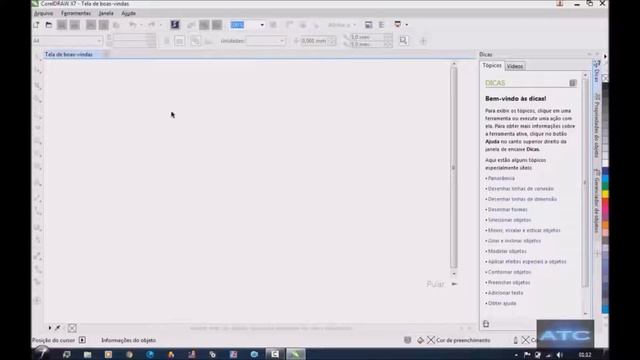Click the Save icon in standard toolbar
This screenshot has width=640, height=360.
(x=62, y=25)
